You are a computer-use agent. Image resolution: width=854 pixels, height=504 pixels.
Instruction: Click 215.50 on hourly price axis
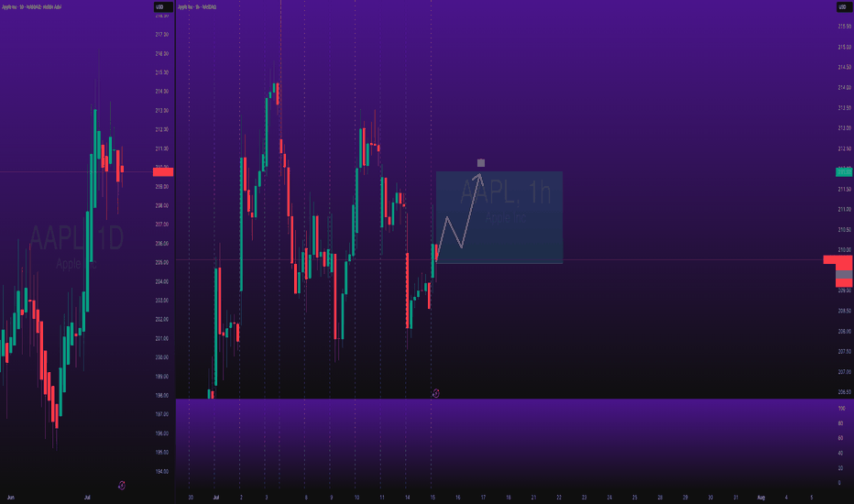845,27
